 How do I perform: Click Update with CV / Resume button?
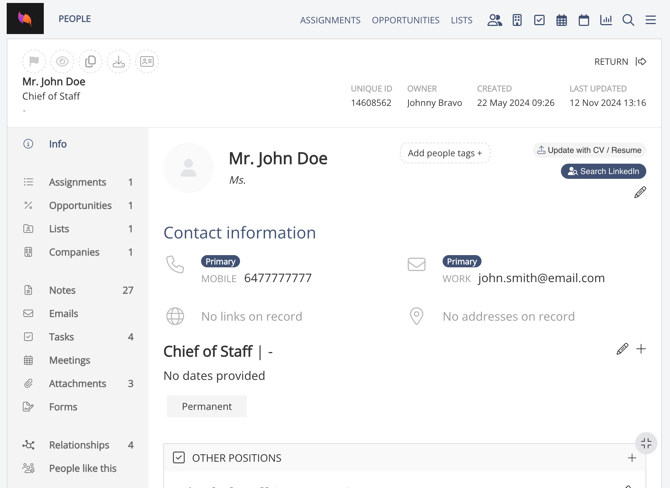[x=589, y=150]
